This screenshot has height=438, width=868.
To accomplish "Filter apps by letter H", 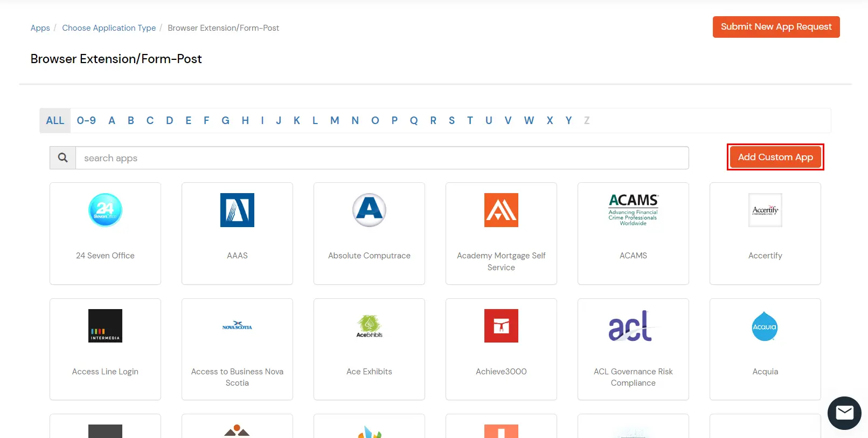I will (245, 120).
